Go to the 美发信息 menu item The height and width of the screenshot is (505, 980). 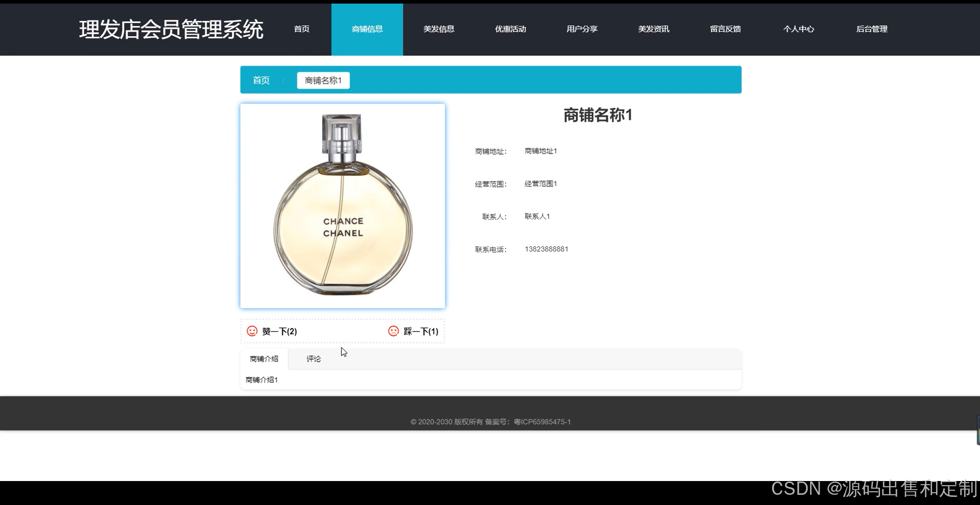click(x=439, y=29)
